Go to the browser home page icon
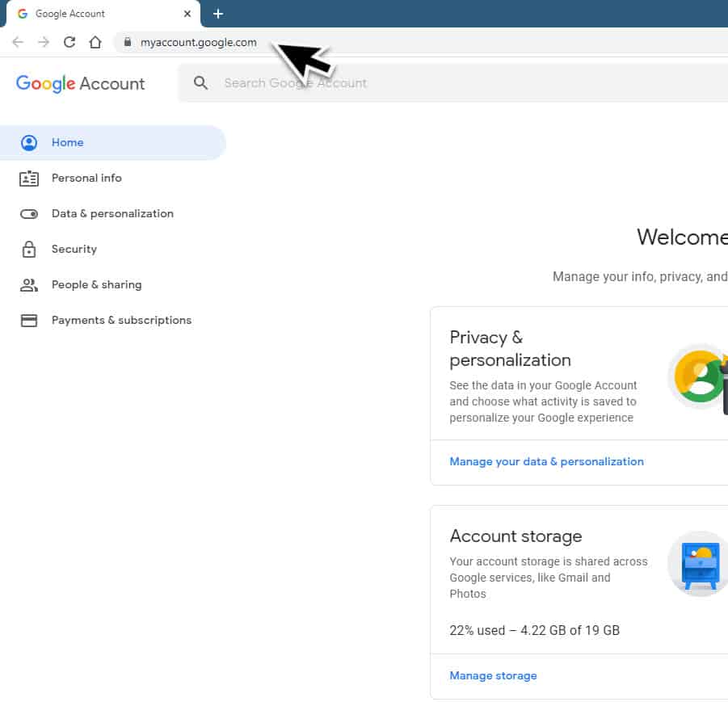 point(95,42)
